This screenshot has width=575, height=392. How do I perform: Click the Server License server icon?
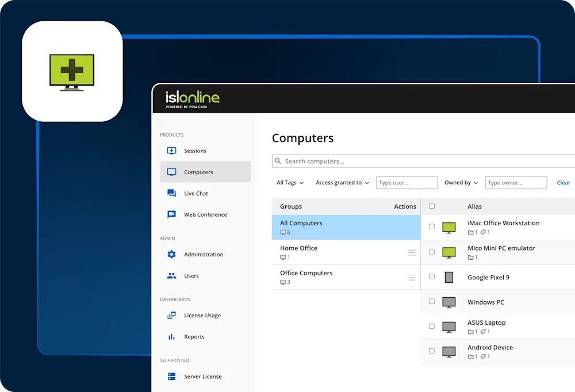pos(171,376)
